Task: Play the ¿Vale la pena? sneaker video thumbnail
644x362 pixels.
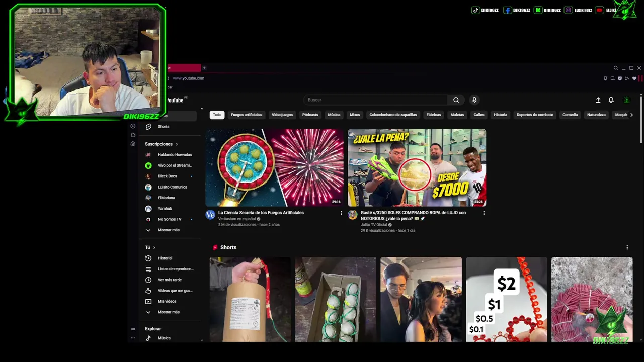Action: click(x=417, y=167)
